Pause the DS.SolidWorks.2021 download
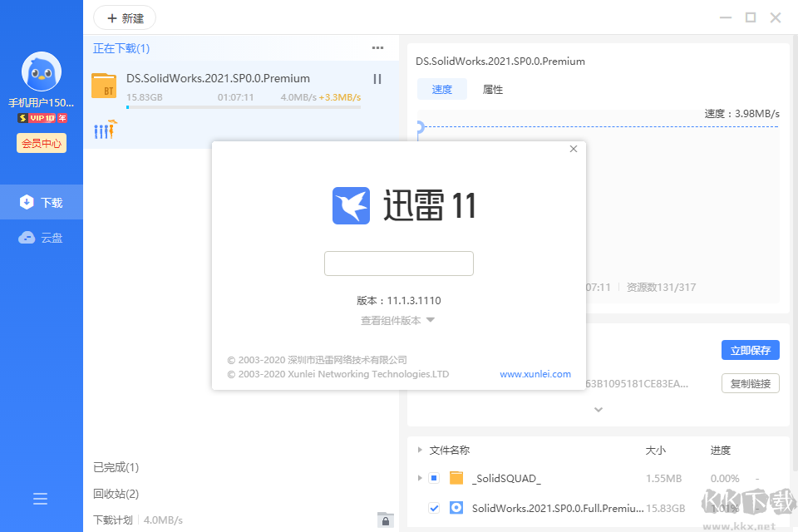 point(377,79)
